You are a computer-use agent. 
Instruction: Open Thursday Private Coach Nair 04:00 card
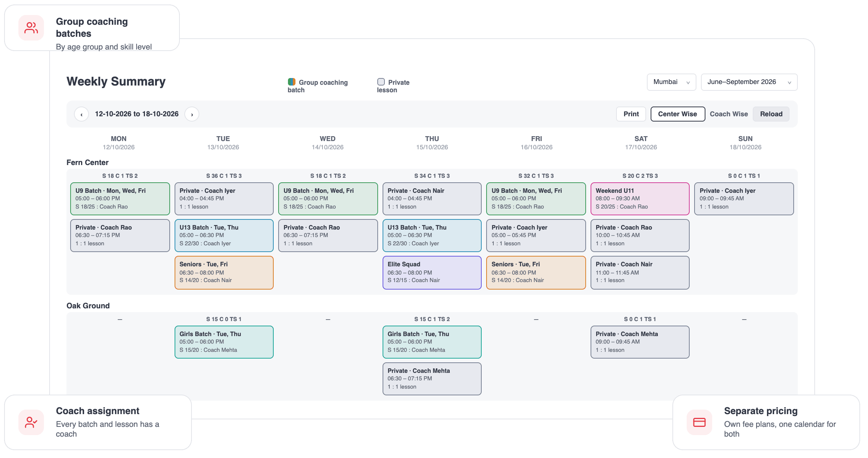coord(432,199)
